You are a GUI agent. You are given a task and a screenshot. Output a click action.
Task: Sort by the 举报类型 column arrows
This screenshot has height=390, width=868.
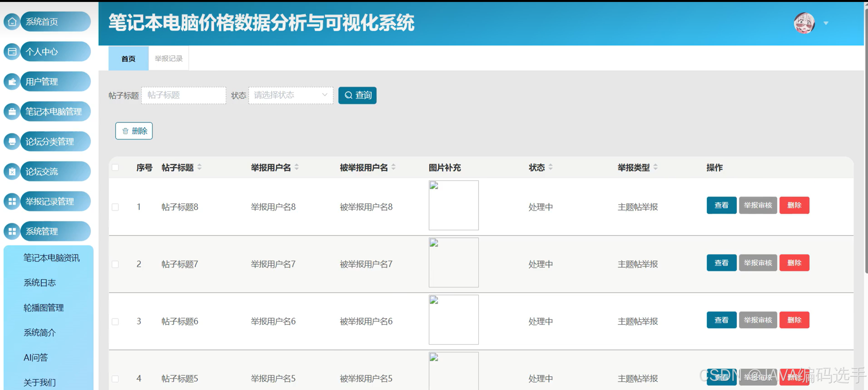click(655, 167)
